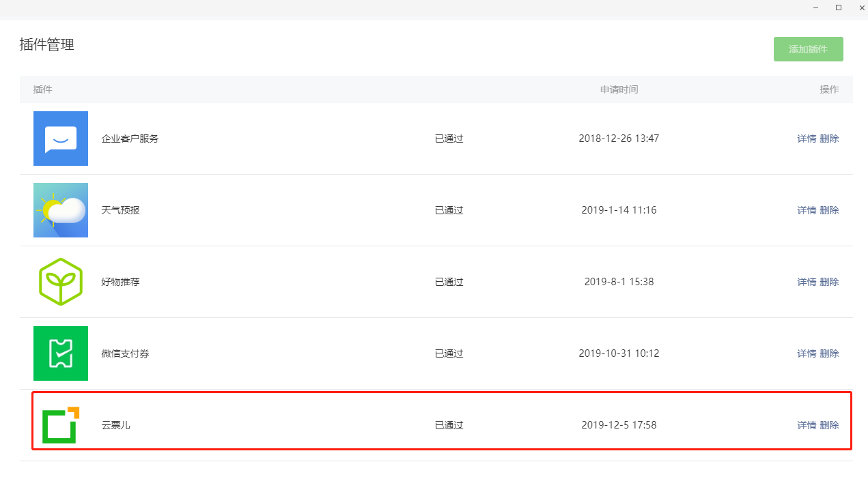Minimize the plugin management window

coord(815,8)
